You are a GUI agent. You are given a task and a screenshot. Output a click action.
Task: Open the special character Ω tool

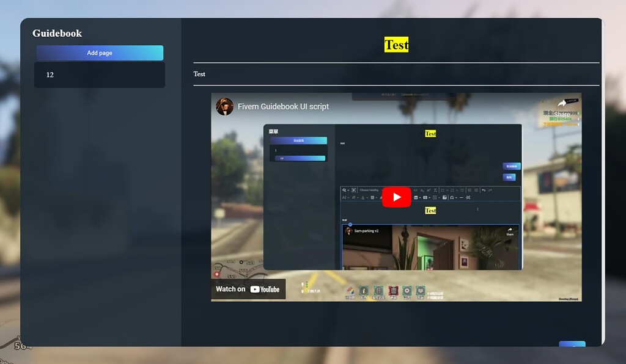[451, 197]
